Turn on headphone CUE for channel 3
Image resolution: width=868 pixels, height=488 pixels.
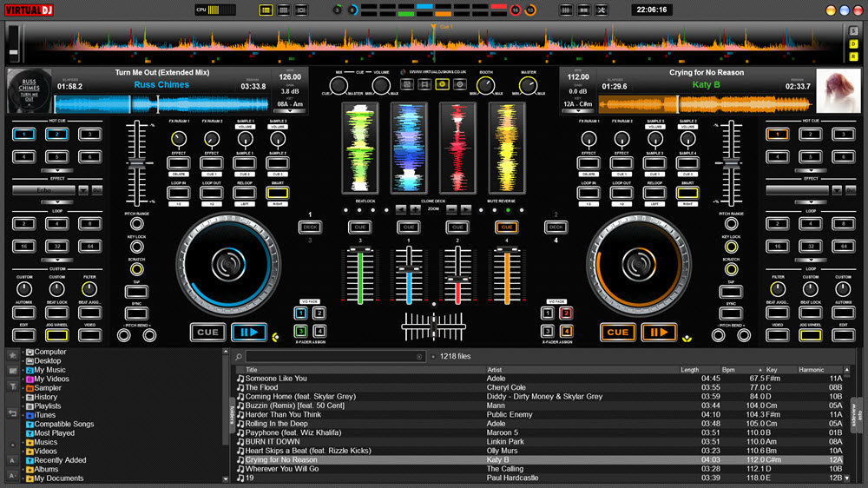point(360,228)
